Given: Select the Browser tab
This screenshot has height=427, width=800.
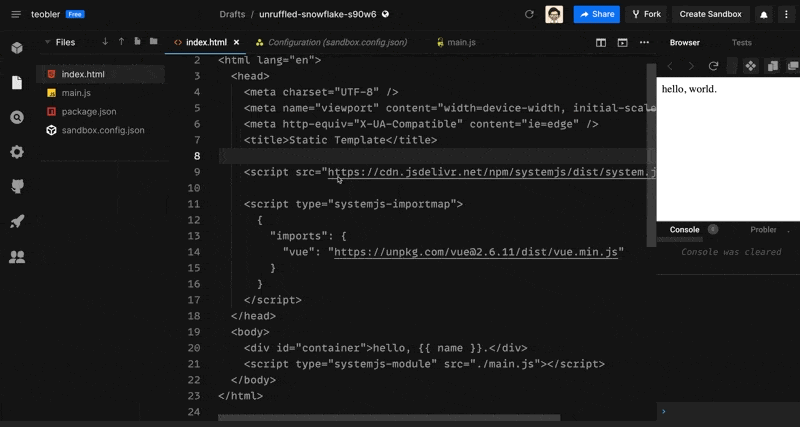Looking at the screenshot, I should point(685,43).
